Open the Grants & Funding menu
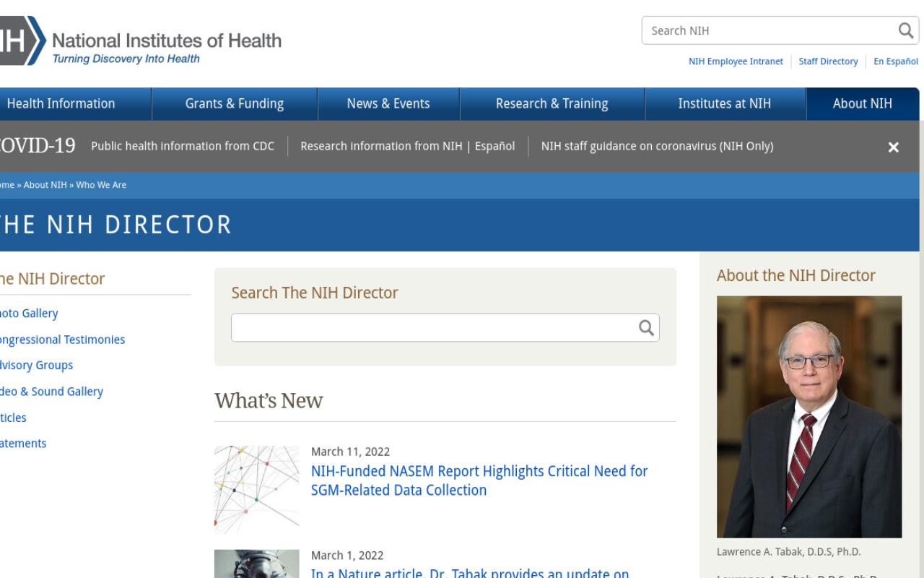Viewport: 924px width, 578px height. tap(235, 103)
